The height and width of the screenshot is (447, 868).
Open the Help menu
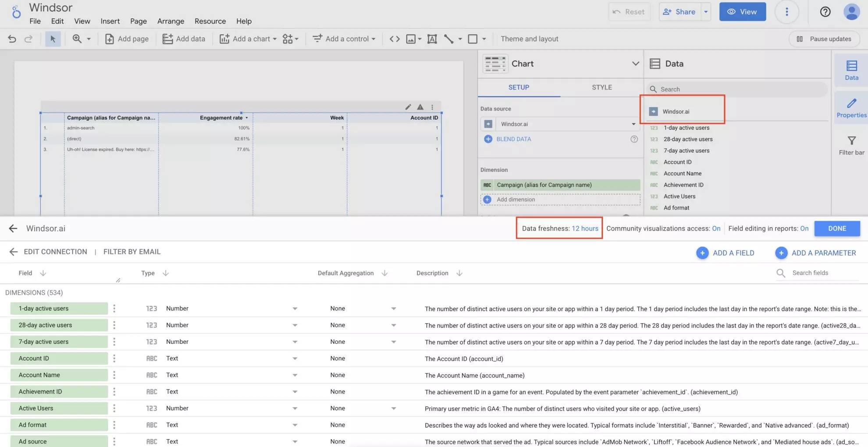[244, 21]
